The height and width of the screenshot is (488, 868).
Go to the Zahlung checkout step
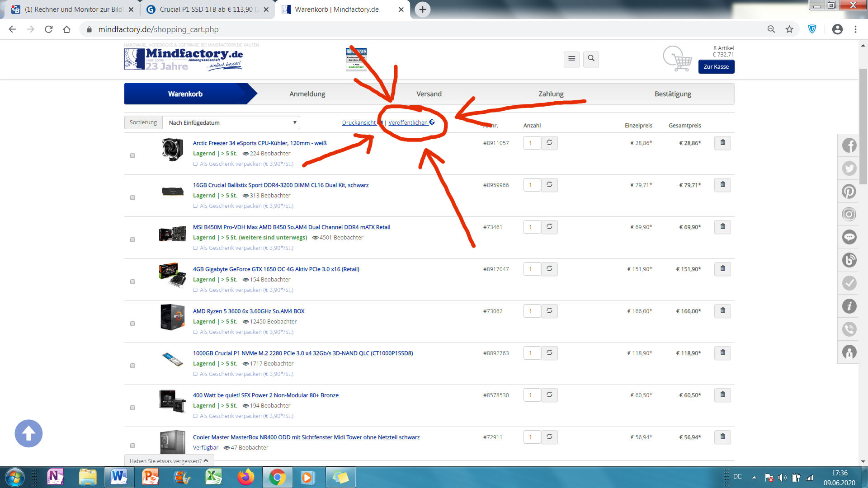pyautogui.click(x=551, y=94)
